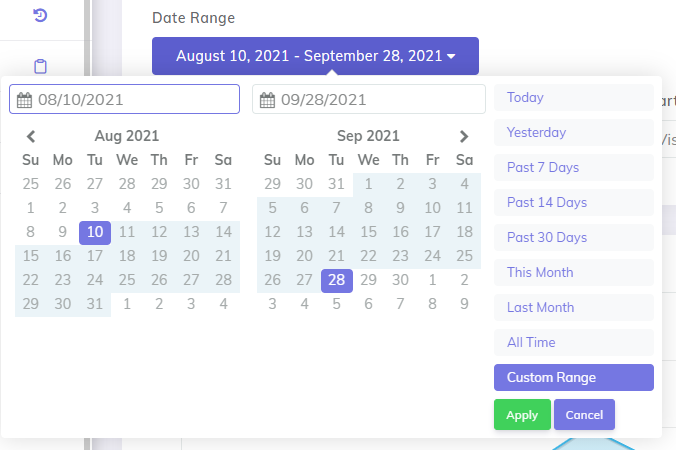Choose Past 30 Days range
Screen dimensions: 676x450
574,237
